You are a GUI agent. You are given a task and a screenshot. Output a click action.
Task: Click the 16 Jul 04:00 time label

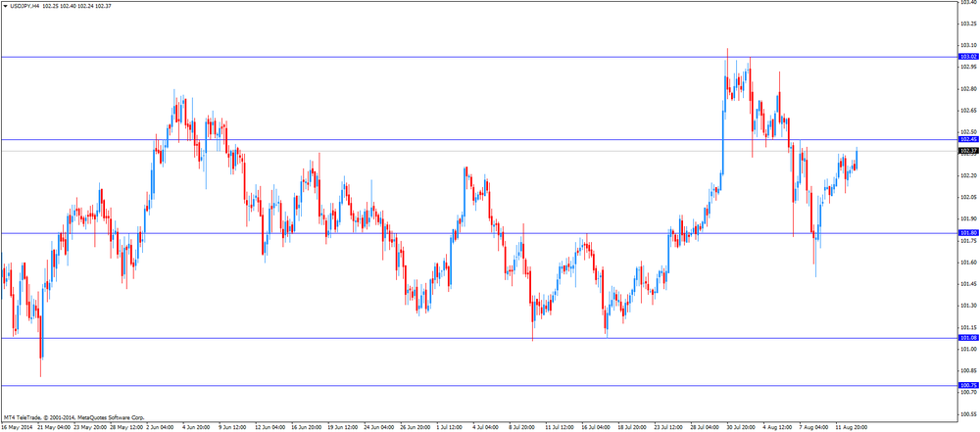point(596,428)
